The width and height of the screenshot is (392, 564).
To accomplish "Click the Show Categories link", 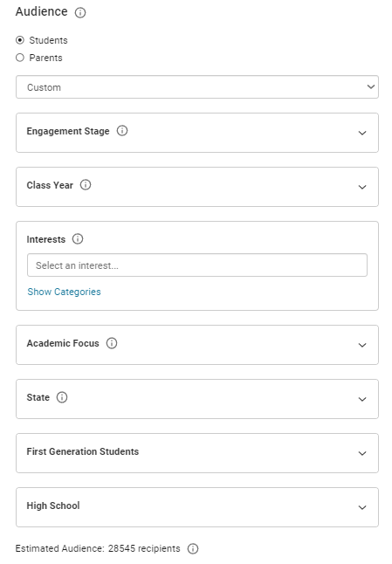I will point(64,292).
